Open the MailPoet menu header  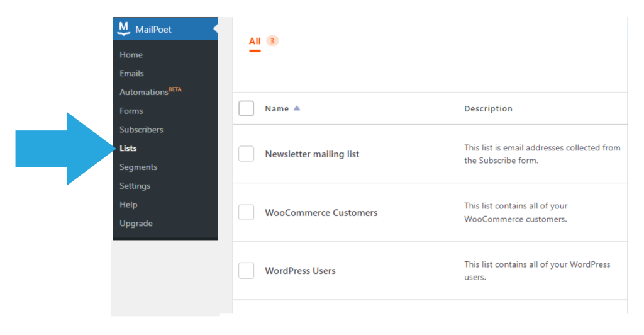click(x=165, y=29)
